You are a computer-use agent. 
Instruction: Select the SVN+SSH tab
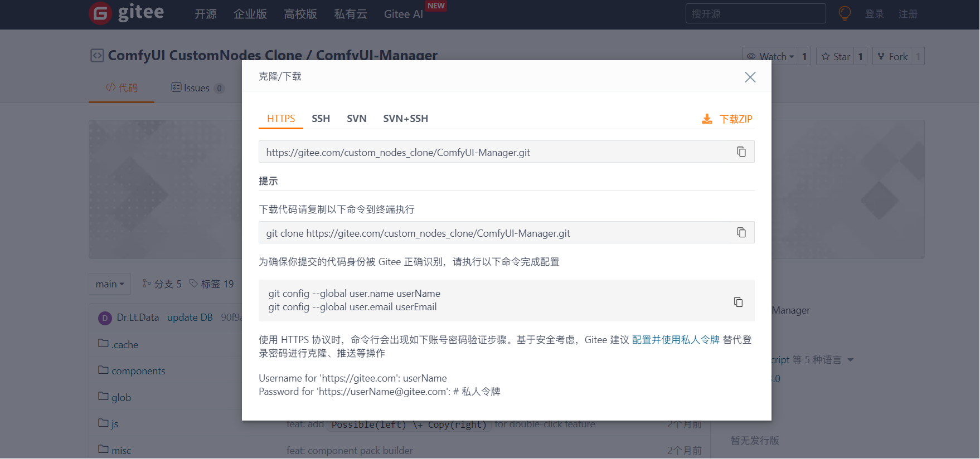pos(406,119)
